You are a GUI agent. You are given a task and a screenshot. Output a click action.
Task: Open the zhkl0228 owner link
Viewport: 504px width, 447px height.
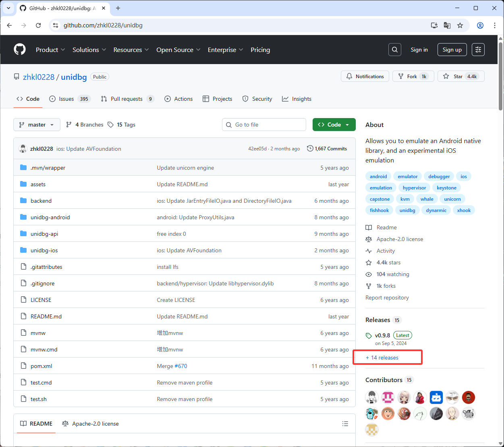39,77
